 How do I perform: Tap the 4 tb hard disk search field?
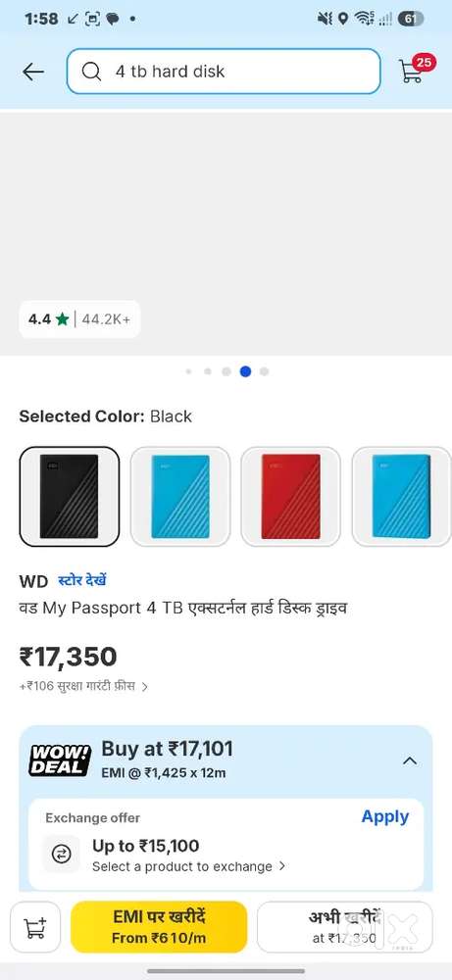point(224,72)
